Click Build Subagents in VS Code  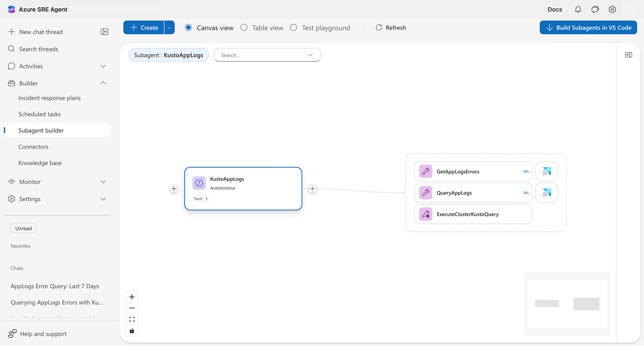tap(588, 27)
